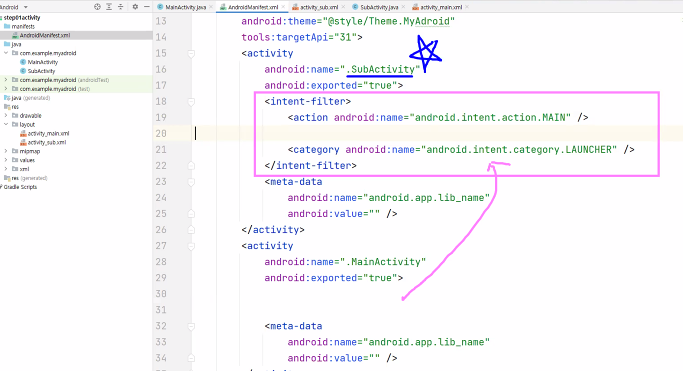Fold second activity tag at line 27
The width and height of the screenshot is (683, 371).
click(x=191, y=246)
